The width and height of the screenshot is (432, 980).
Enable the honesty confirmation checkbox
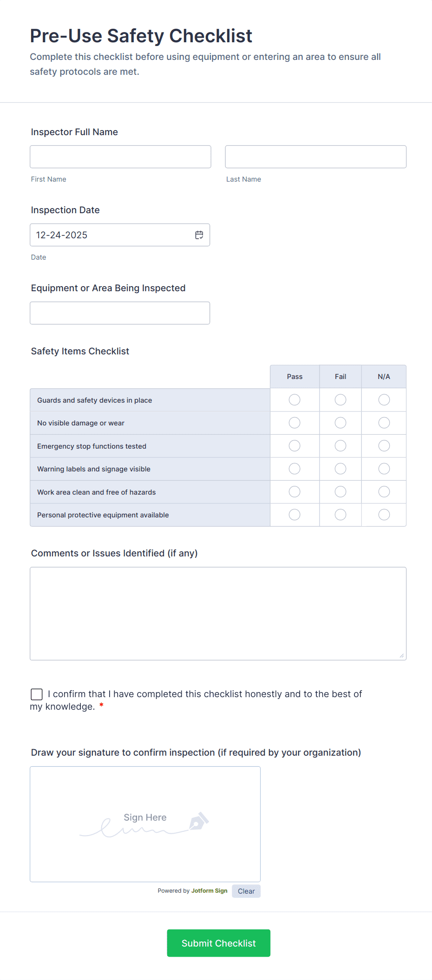click(36, 694)
